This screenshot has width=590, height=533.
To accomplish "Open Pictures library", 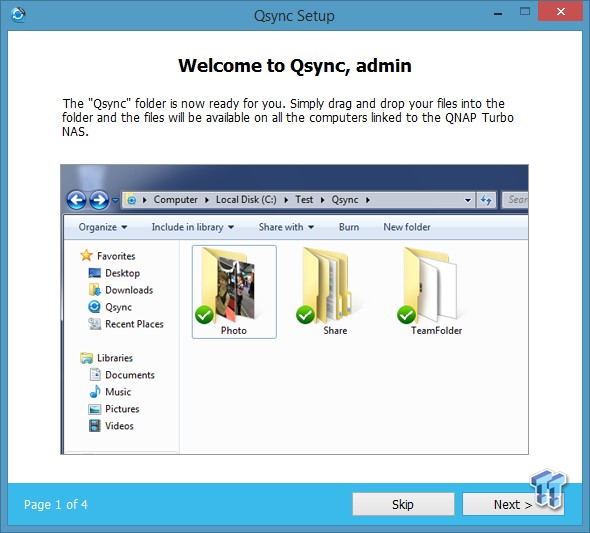I will [x=114, y=409].
